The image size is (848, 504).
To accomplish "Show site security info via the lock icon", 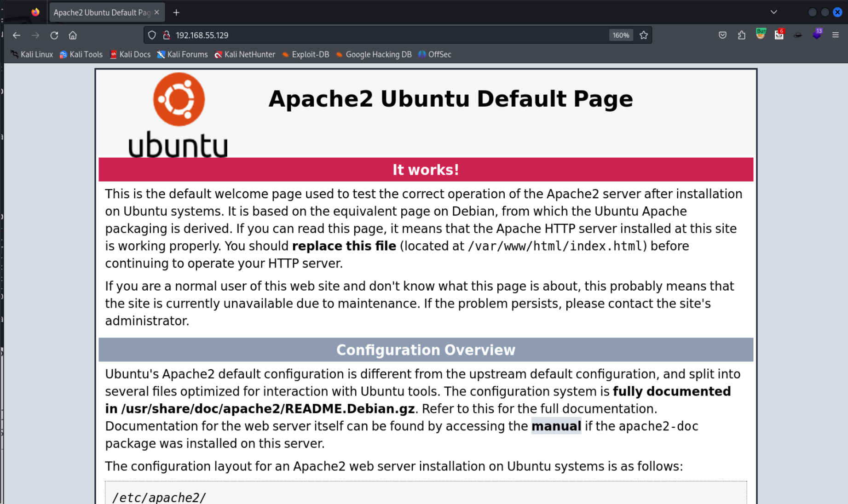I will 167,35.
